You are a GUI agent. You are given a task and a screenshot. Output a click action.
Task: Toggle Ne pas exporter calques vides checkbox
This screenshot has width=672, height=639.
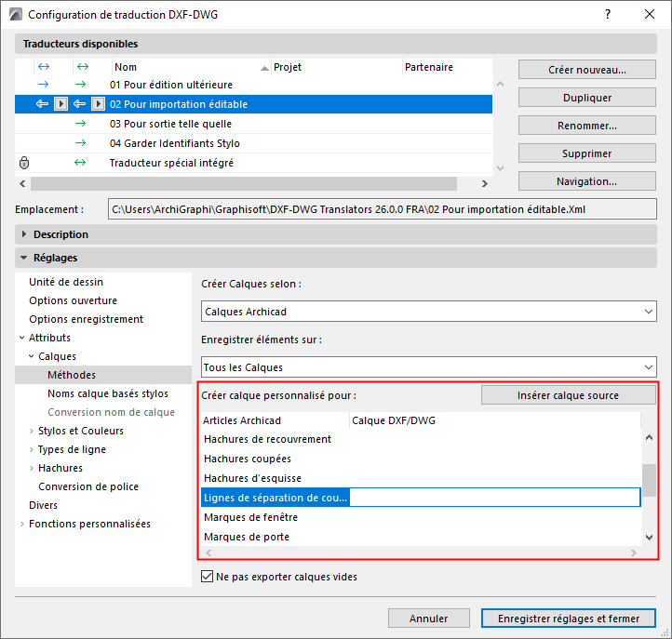point(208,577)
